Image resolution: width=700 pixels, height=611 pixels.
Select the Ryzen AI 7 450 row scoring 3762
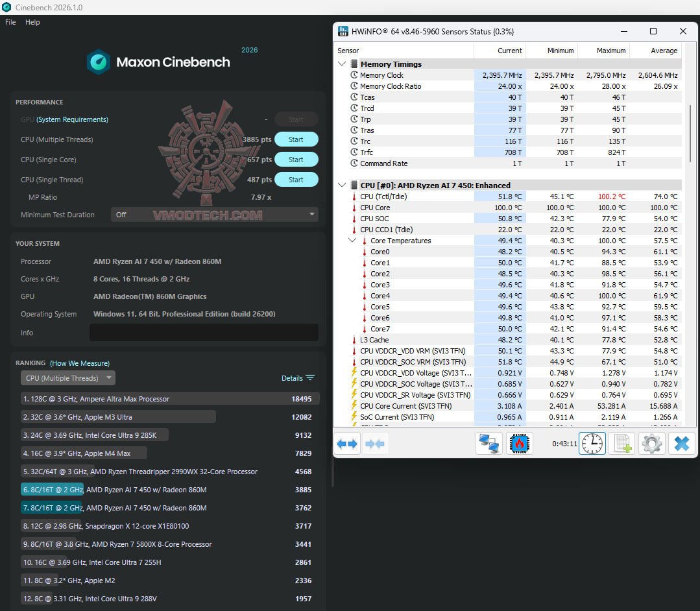point(170,508)
